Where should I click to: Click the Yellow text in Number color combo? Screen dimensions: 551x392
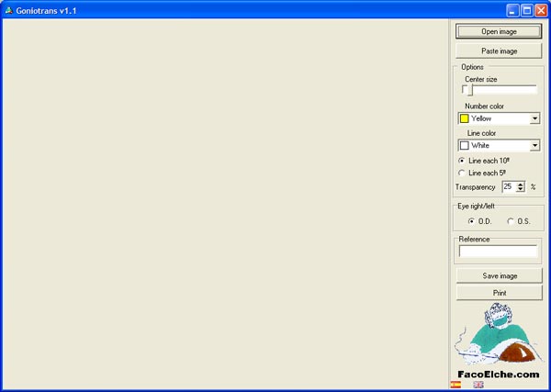click(481, 118)
